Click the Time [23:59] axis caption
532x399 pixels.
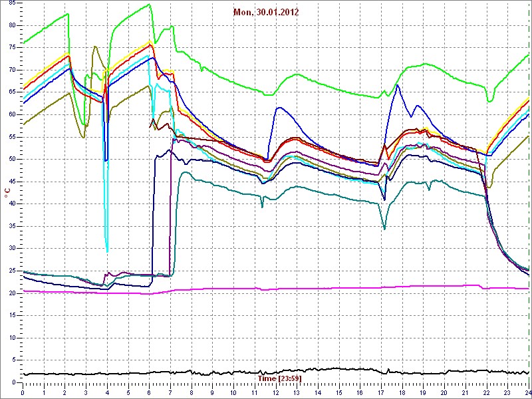(280, 378)
